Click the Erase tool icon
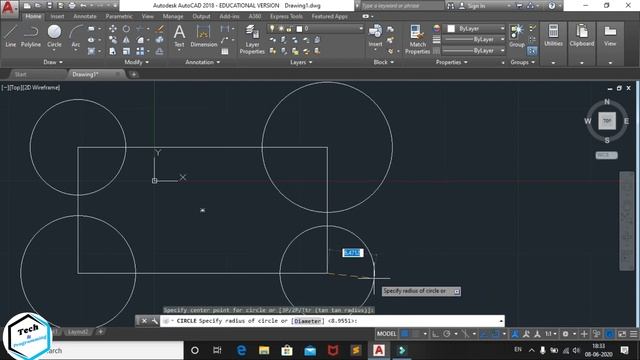Screen dimensions: 640x360 point(160,29)
